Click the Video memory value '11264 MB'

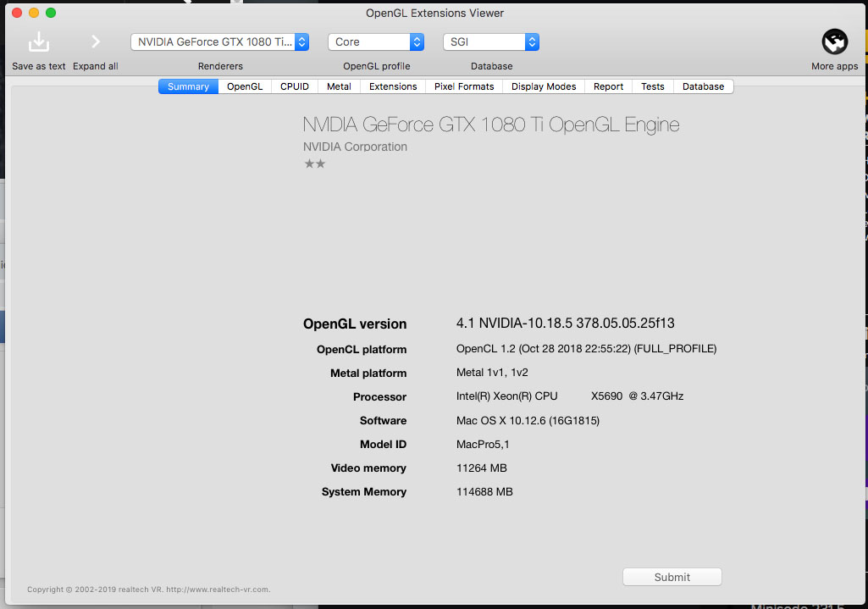point(482,468)
